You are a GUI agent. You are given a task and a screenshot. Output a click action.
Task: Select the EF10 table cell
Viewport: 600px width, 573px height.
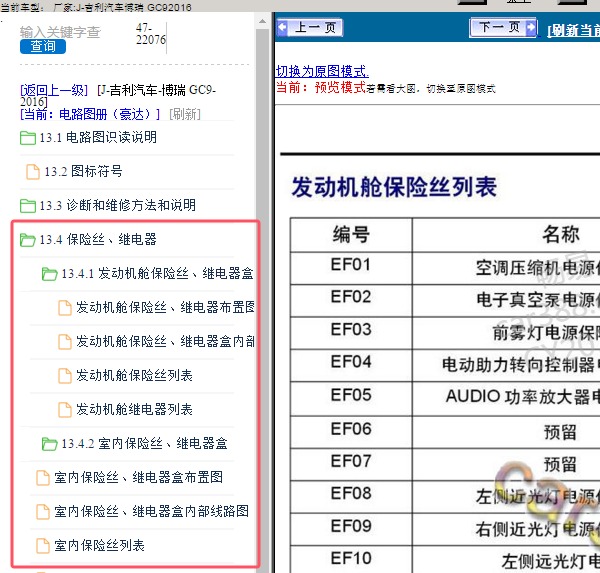coord(351,559)
